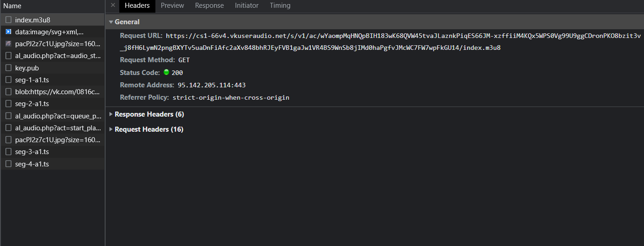Switch to the Preview tab

pos(172,5)
